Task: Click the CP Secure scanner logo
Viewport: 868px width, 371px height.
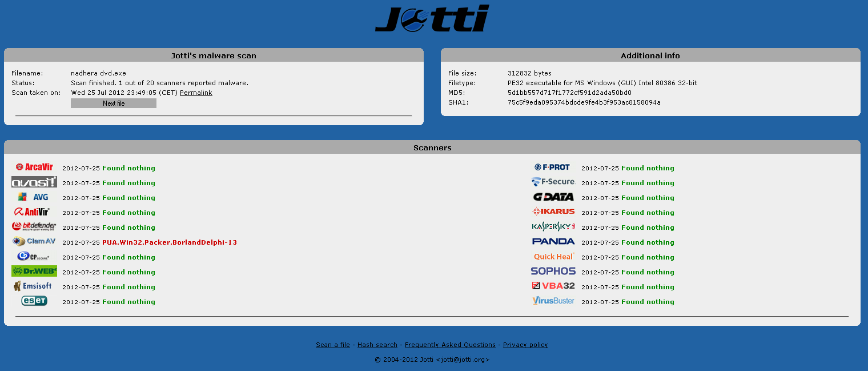Action: [33, 256]
